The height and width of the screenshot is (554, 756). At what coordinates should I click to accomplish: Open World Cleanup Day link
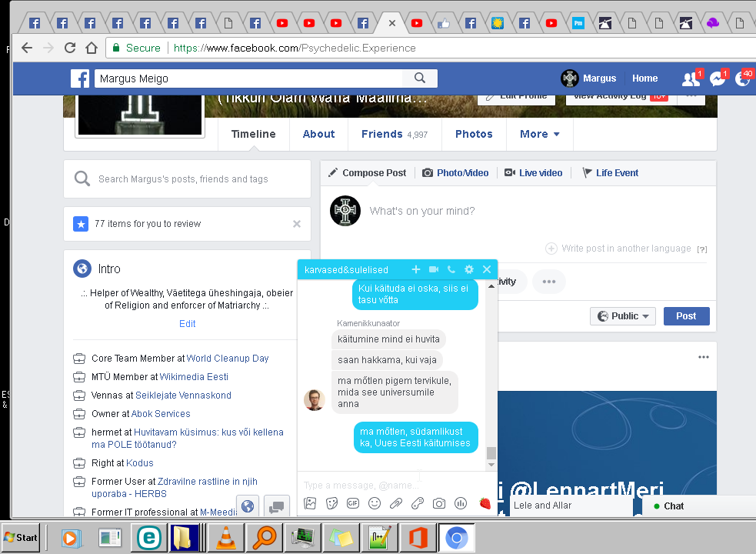tap(228, 359)
